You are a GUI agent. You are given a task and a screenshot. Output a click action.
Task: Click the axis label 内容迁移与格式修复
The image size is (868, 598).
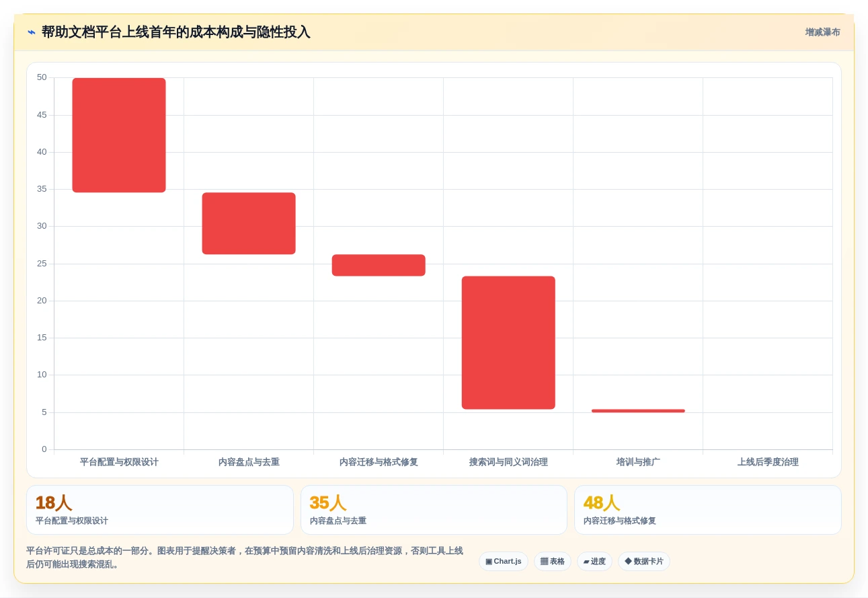379,462
